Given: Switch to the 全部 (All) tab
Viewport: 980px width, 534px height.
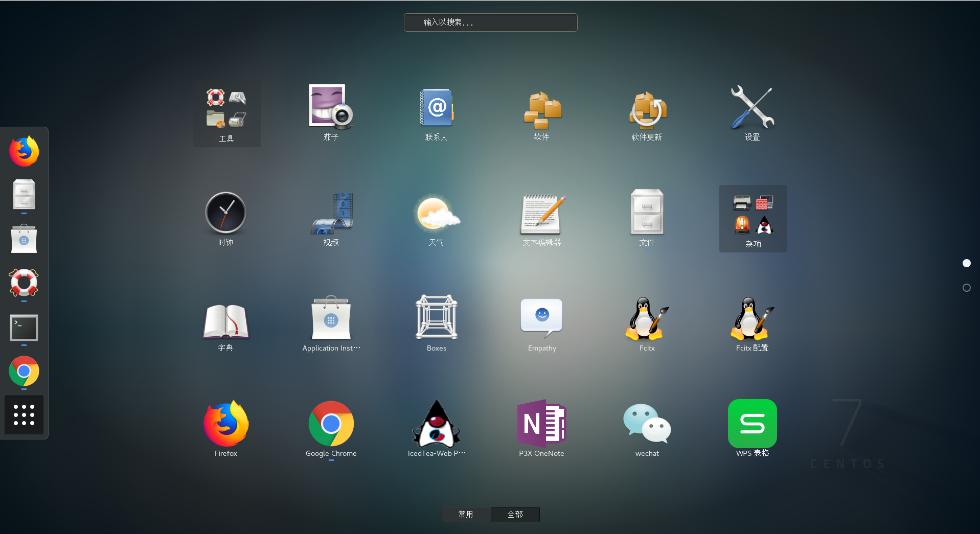Looking at the screenshot, I should click(x=515, y=514).
